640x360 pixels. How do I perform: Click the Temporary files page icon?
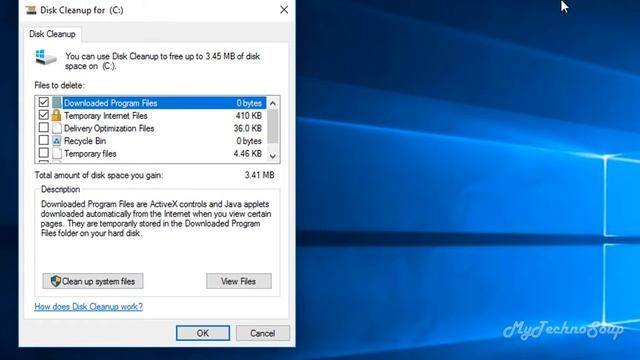57,153
